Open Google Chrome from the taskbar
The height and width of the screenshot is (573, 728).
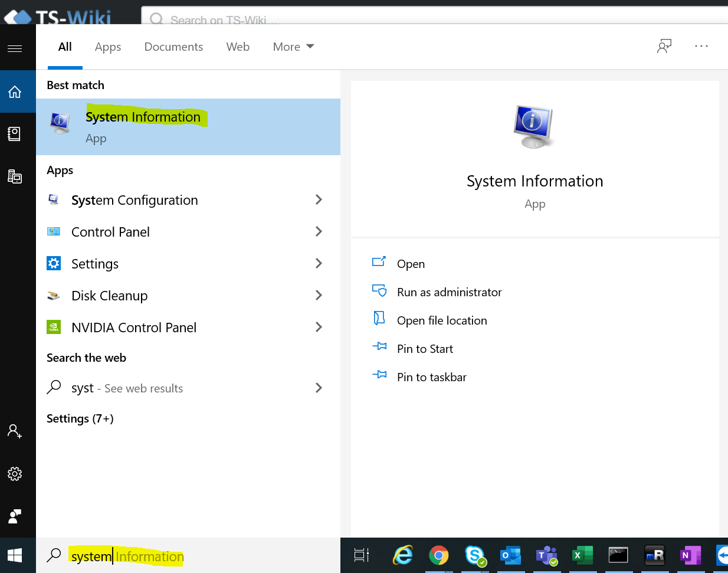point(438,555)
